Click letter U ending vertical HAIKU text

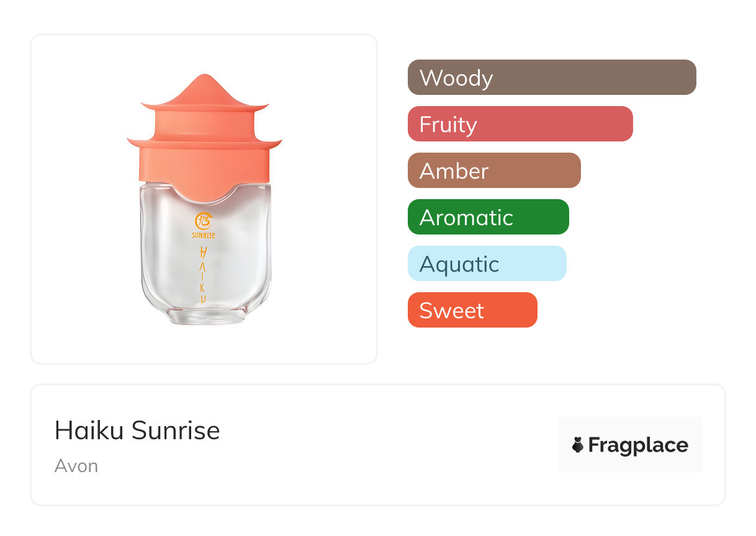coord(204,299)
